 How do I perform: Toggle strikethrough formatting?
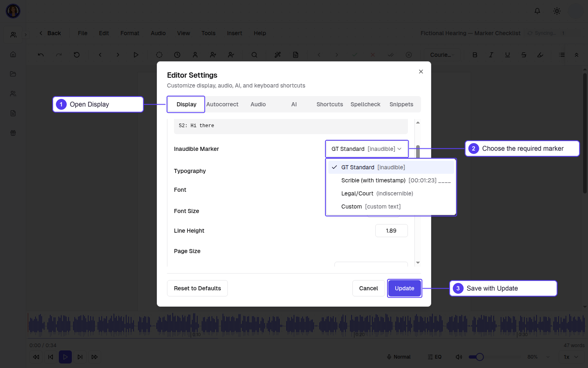click(524, 55)
